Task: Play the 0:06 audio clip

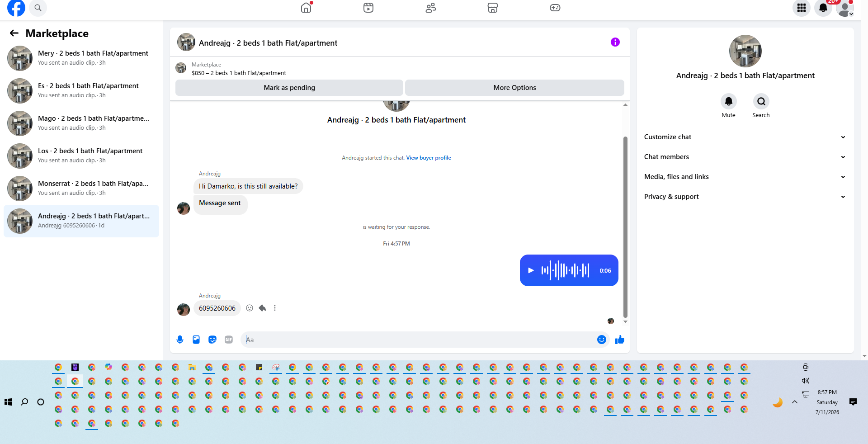Action: point(531,270)
